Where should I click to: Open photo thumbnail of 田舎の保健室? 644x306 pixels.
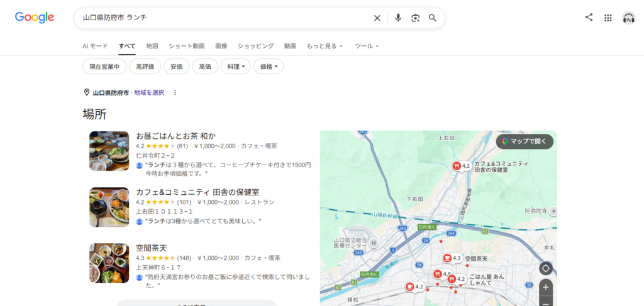109,207
